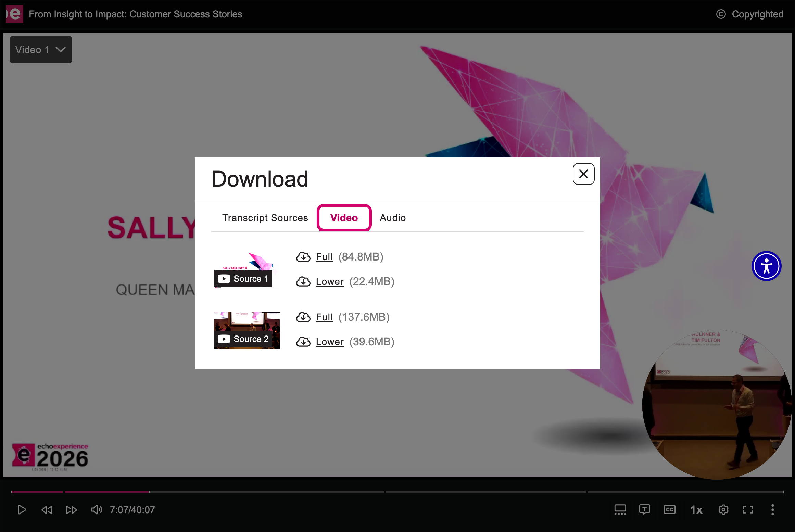This screenshot has height=532, width=795.
Task: Open the layout/display options icon
Action: pos(620,510)
